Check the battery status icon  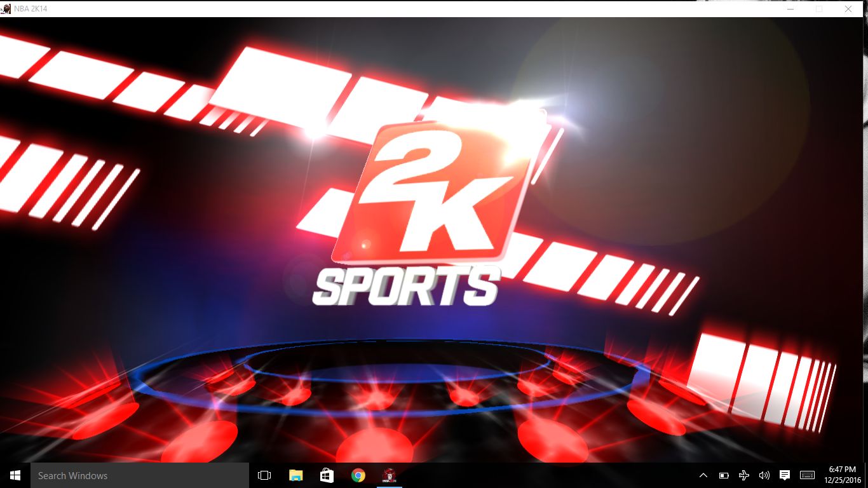click(724, 475)
